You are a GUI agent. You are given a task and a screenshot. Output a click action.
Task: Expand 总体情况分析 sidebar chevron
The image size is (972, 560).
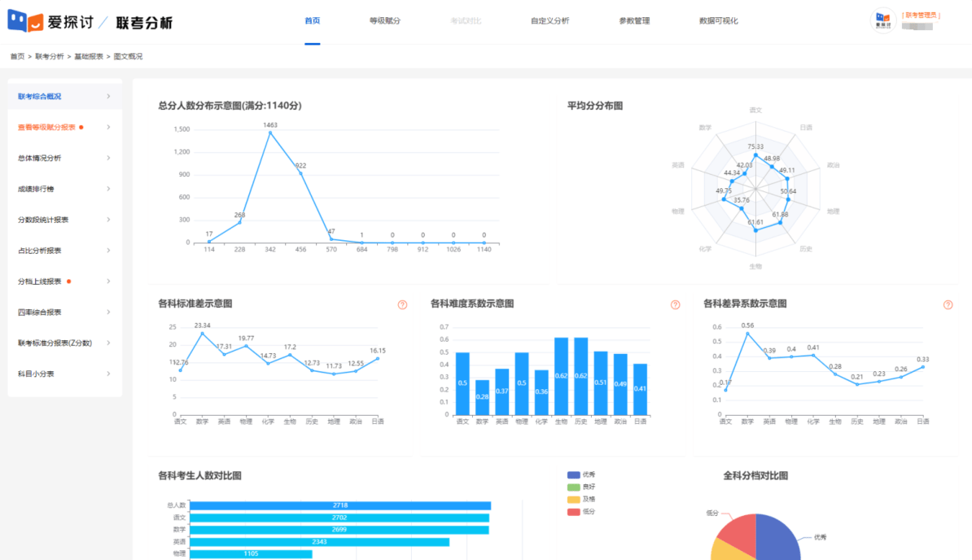click(108, 158)
